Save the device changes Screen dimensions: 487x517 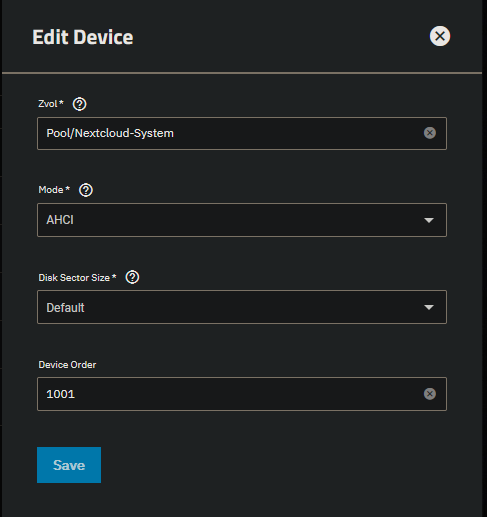tap(69, 465)
